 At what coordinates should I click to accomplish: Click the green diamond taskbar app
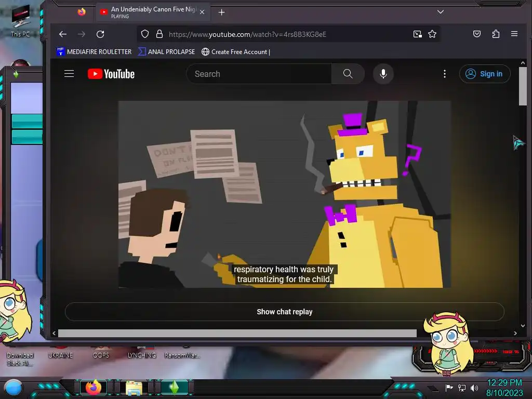tap(175, 388)
